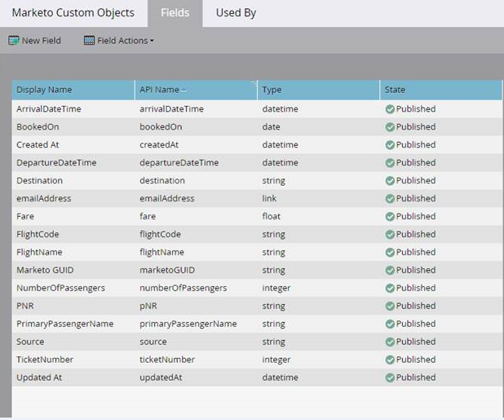The height and width of the screenshot is (420, 504).
Task: Sort by State column header
Action: click(440, 90)
